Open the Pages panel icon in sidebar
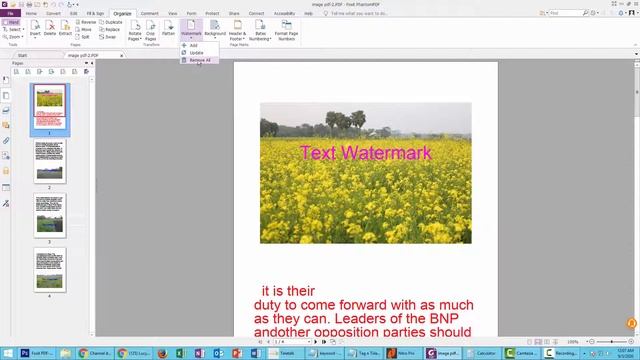 click(6, 96)
